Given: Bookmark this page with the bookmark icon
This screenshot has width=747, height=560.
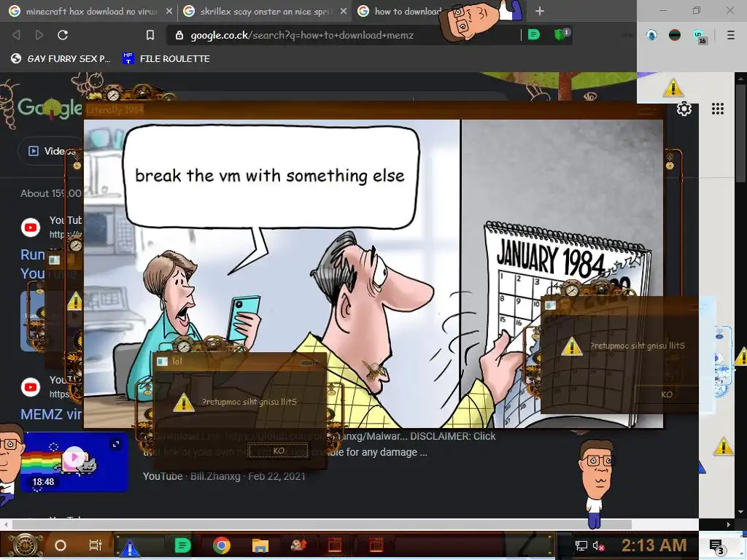Looking at the screenshot, I should coord(150,35).
